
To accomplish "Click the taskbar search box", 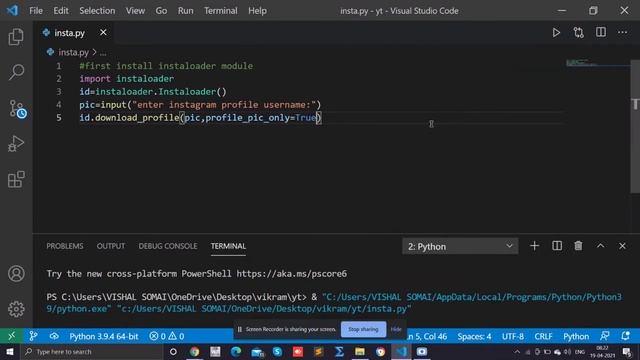I will tap(92, 351).
